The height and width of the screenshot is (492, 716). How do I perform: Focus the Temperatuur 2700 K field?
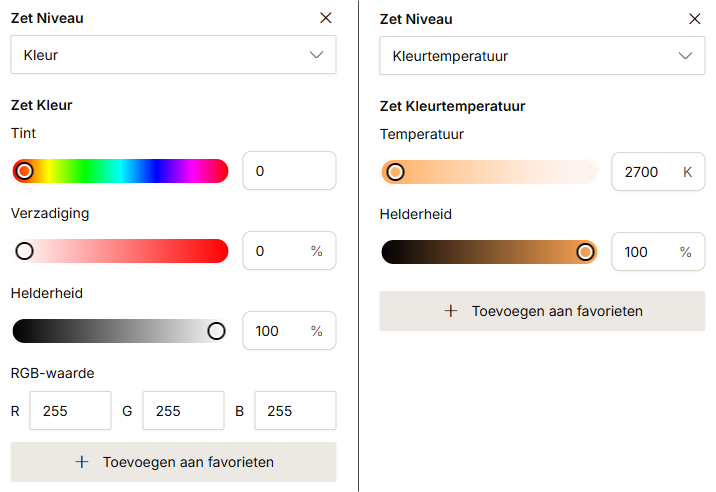coord(658,172)
